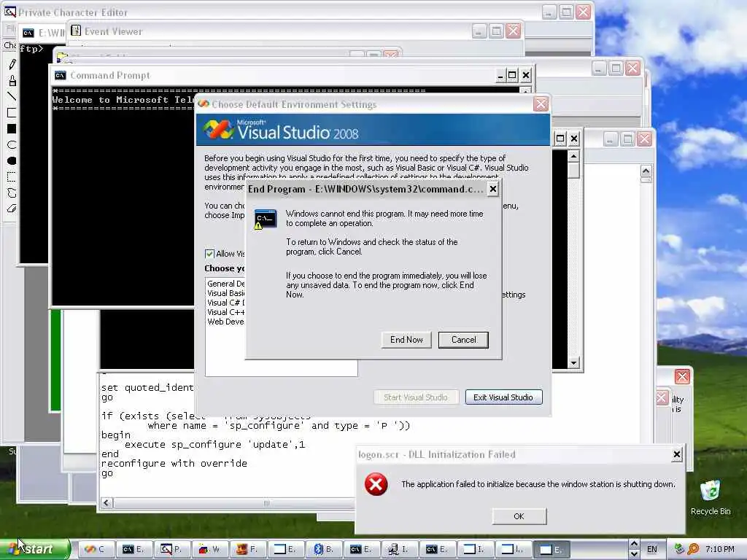Select General Development settings in the list
The image size is (747, 560).
coord(226,284)
